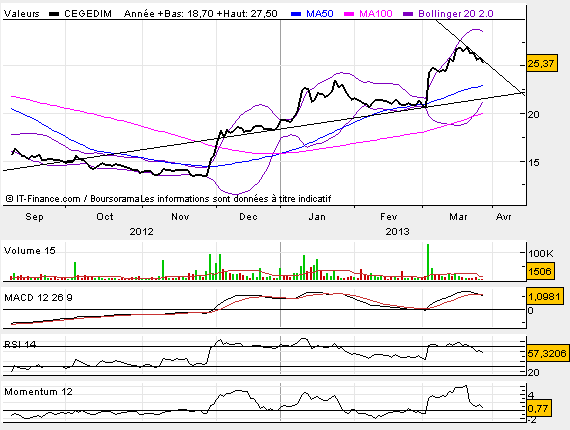Viewport: 570px width, 430px height.
Task: Click the blue MA50 legend swatch
Action: 296,14
